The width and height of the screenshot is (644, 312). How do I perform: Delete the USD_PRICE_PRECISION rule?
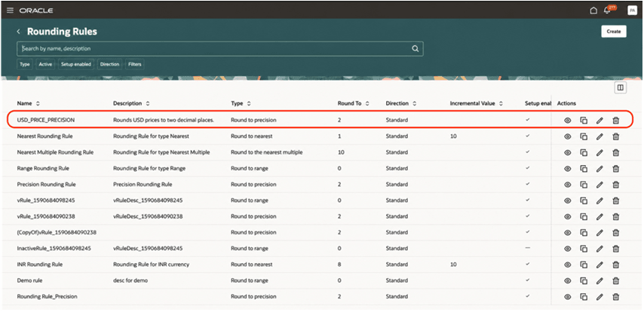click(x=615, y=121)
